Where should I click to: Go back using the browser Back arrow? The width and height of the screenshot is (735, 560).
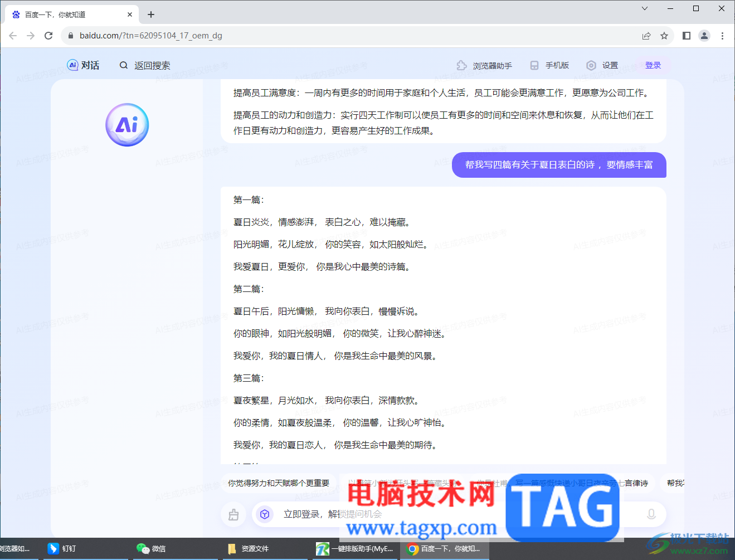click(x=13, y=36)
